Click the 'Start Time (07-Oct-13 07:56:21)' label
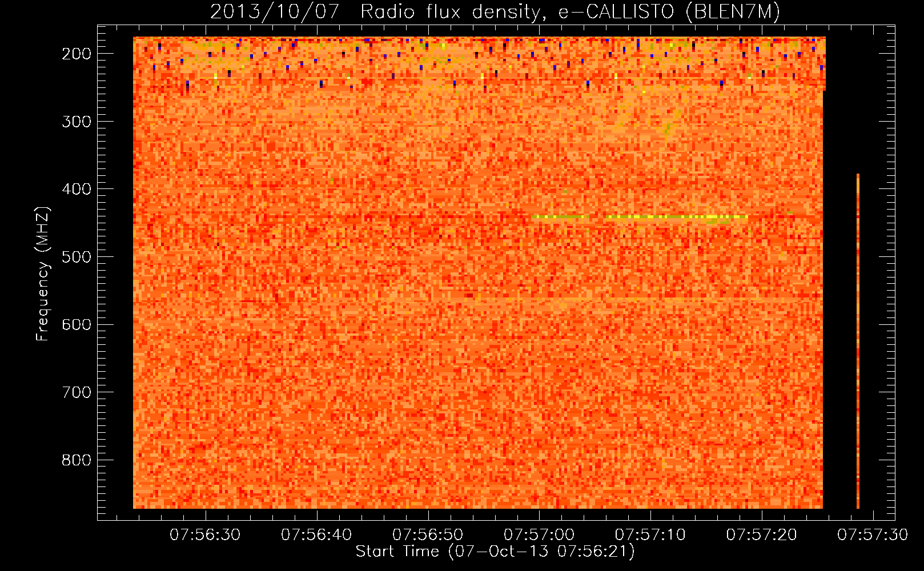This screenshot has height=571, width=924. [x=495, y=552]
